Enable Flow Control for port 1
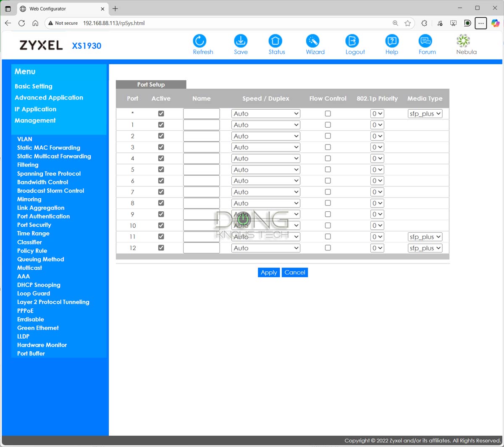Image resolution: width=504 pixels, height=447 pixels. pos(328,125)
